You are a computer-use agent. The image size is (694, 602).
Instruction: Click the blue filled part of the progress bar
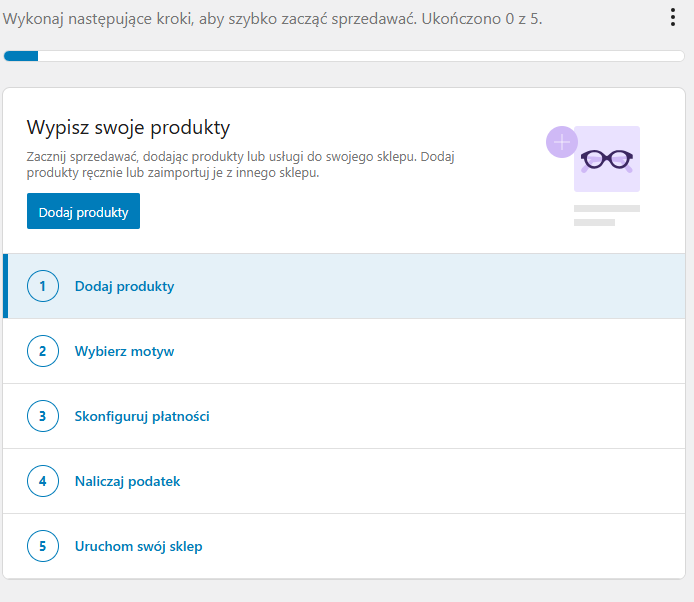pyautogui.click(x=21, y=56)
